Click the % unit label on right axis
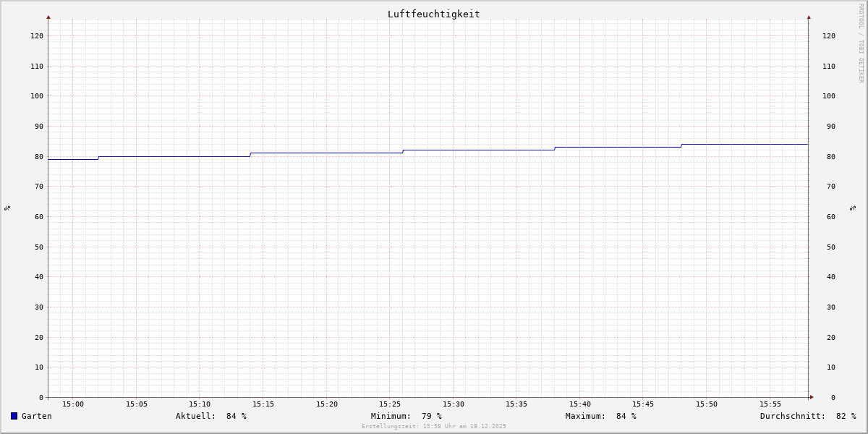 [853, 208]
